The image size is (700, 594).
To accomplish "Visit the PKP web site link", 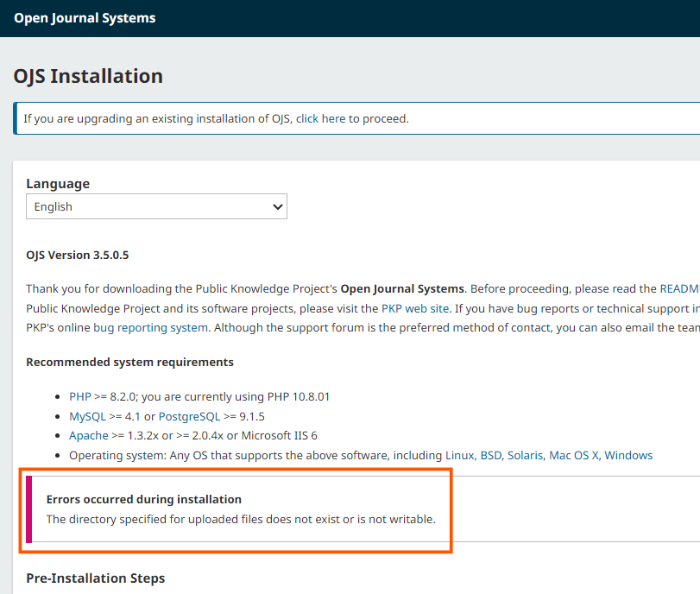I will pyautogui.click(x=414, y=308).
